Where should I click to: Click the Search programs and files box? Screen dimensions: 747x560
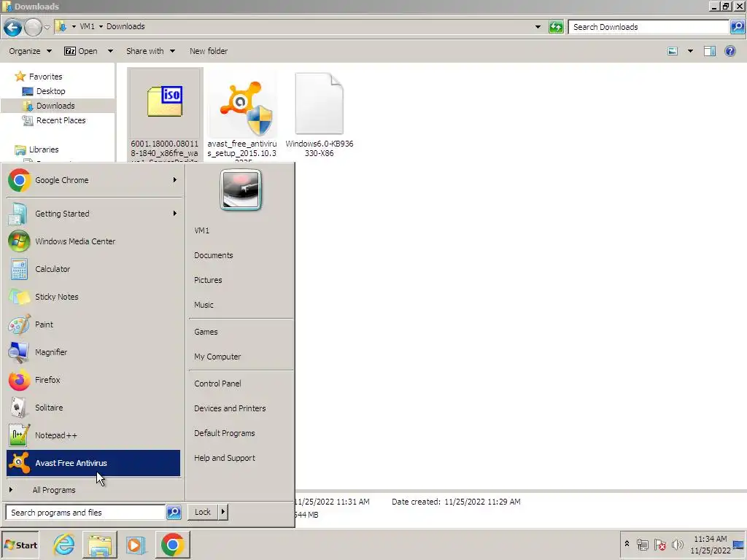(86, 513)
